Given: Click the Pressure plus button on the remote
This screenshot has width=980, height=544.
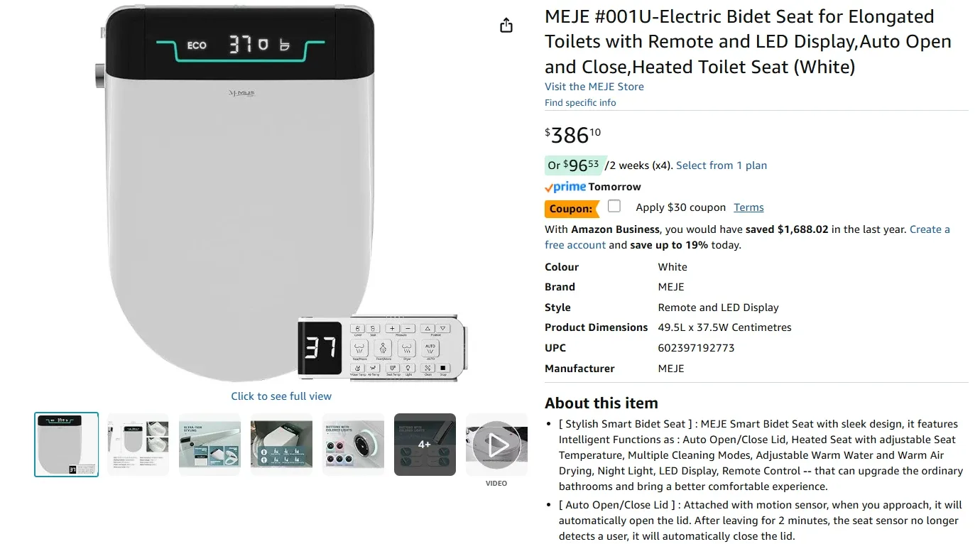Looking at the screenshot, I should pyautogui.click(x=392, y=329).
